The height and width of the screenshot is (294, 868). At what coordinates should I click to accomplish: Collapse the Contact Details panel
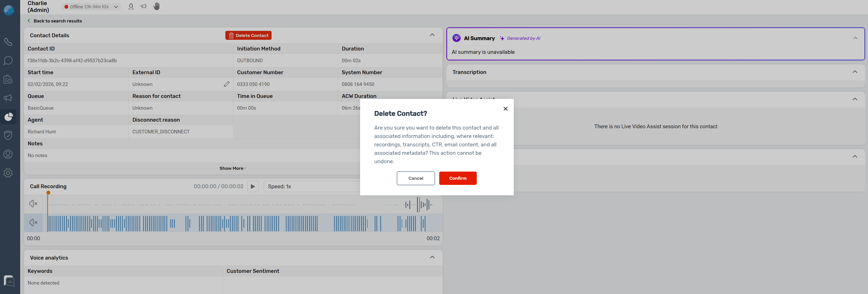point(432,35)
